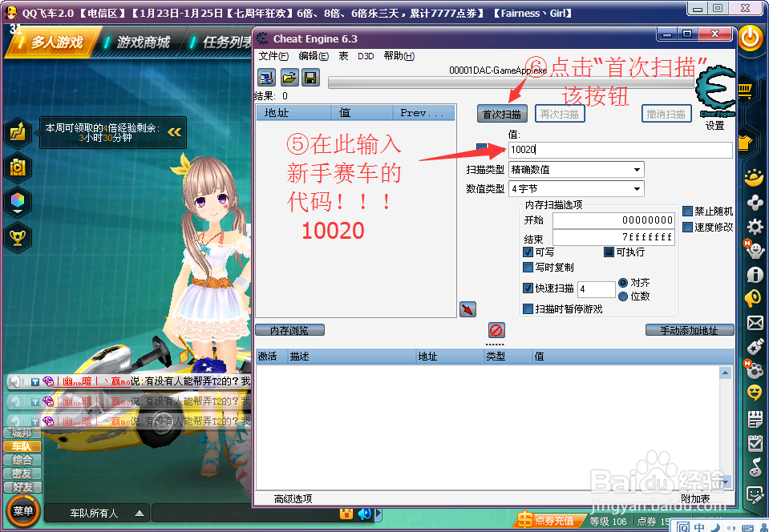Viewport: 769px width, 532px height.
Task: Enable 禁止随机 checkbox
Action: 687,212
